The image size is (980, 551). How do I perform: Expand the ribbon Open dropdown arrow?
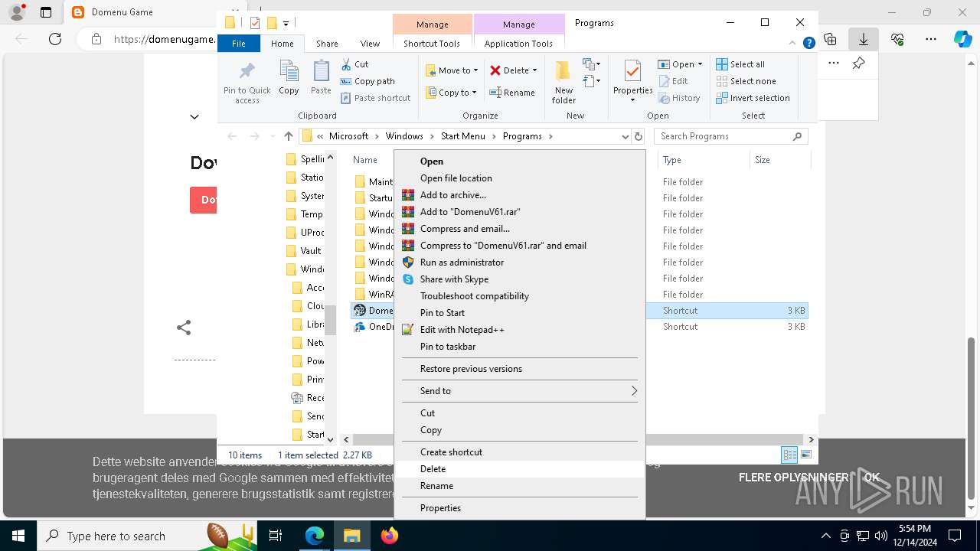click(700, 64)
